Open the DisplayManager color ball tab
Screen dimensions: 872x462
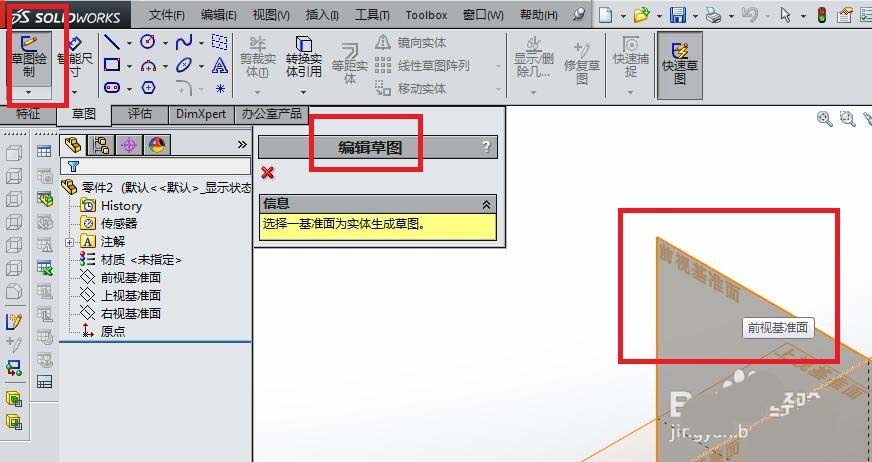click(x=157, y=145)
